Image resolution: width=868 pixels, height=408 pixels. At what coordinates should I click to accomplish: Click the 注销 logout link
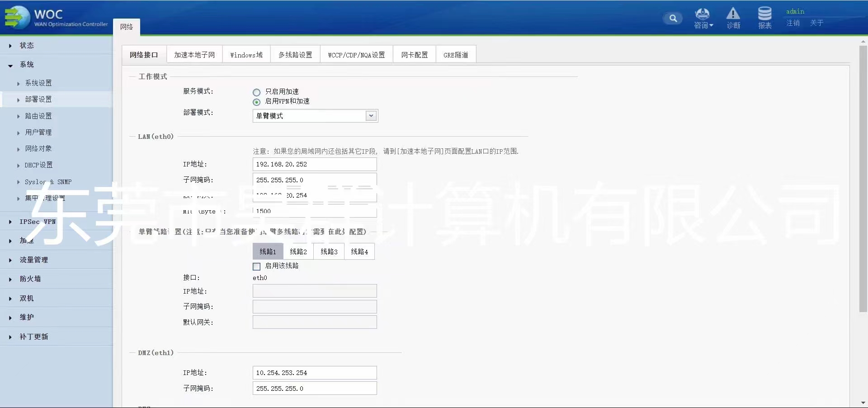click(793, 23)
